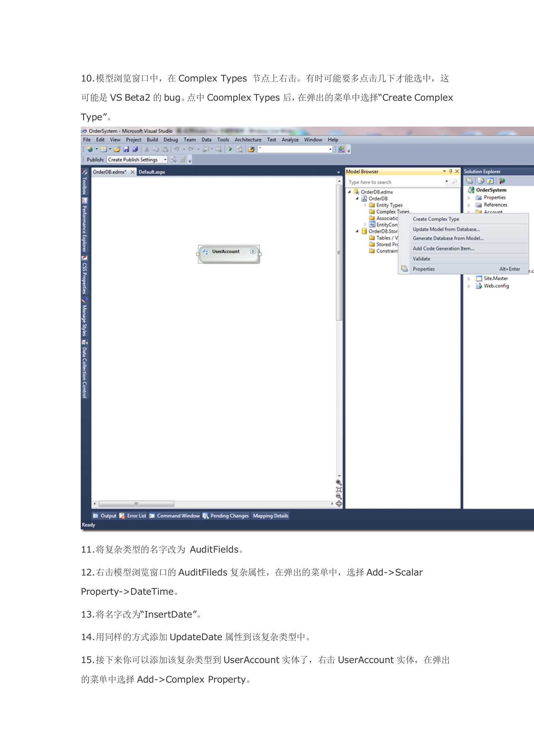
Task: Open the Model Browser window position dropdown
Action: [x=444, y=171]
